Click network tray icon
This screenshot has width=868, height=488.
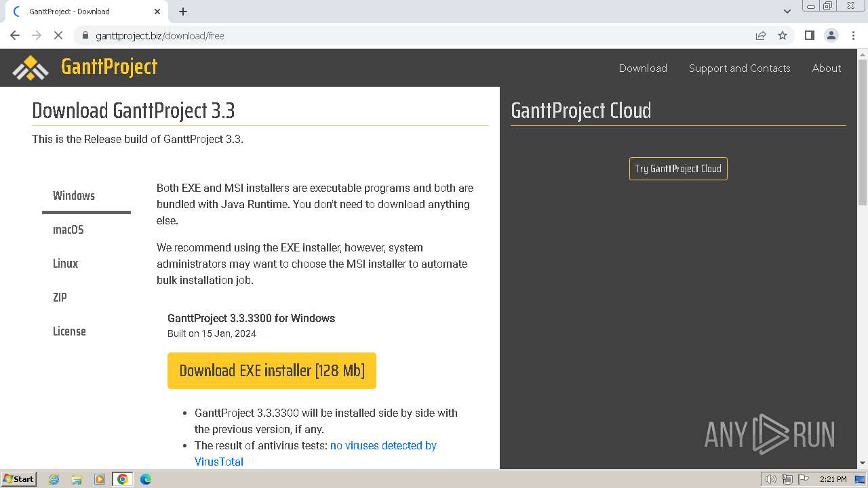point(787,479)
